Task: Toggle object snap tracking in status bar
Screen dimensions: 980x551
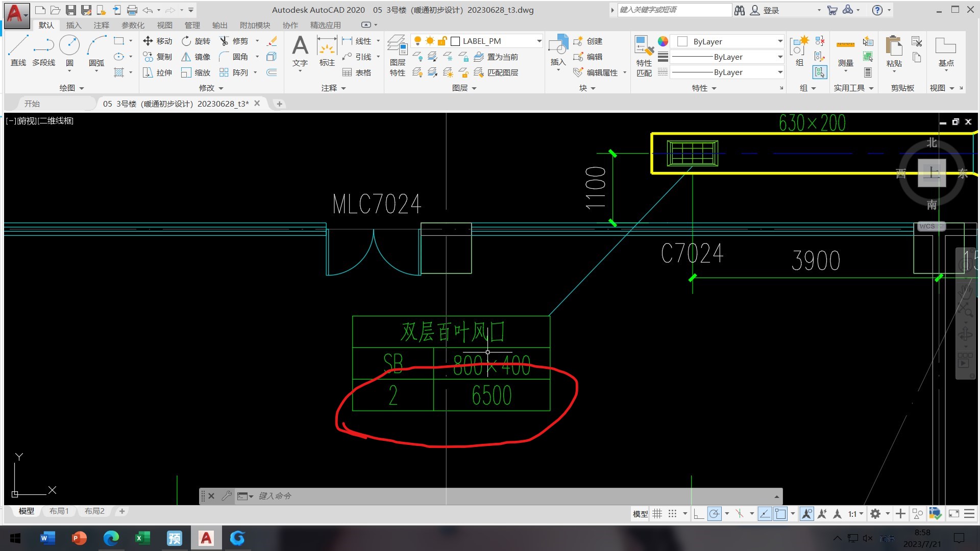Action: [x=765, y=514]
